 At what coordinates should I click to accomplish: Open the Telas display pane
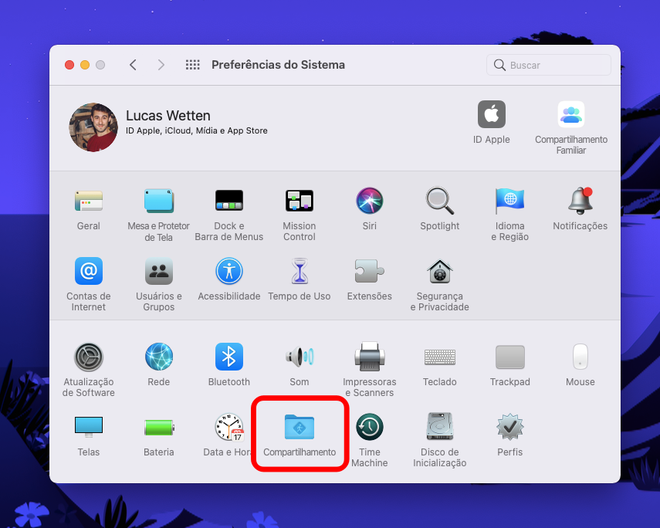click(x=88, y=427)
